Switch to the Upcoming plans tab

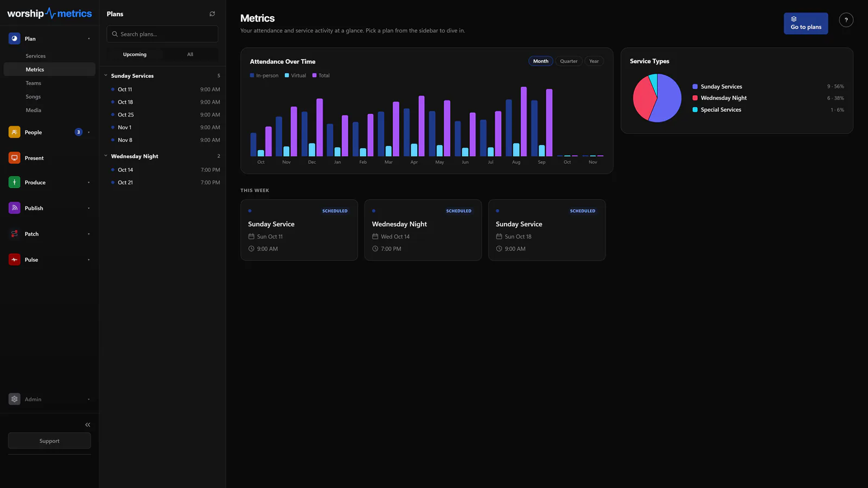135,54
